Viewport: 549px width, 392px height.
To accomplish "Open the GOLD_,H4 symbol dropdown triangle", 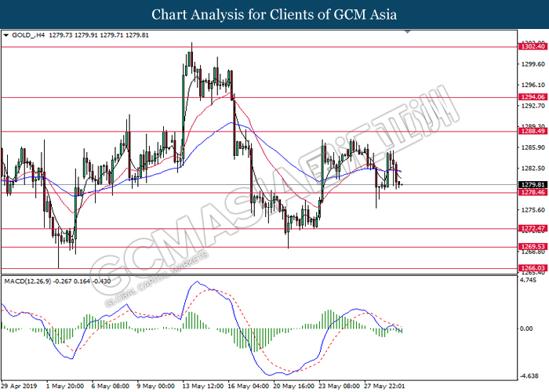I will coord(5,35).
